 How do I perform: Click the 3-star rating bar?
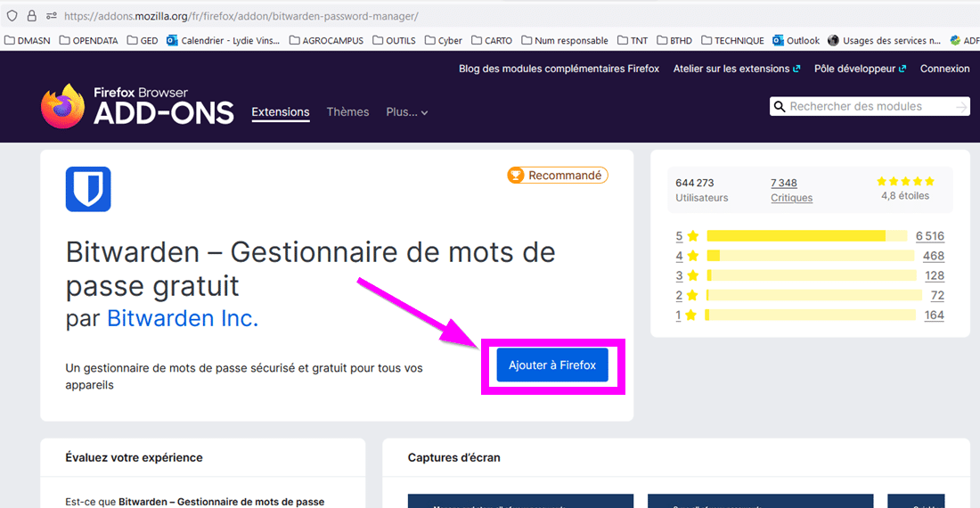point(812,275)
